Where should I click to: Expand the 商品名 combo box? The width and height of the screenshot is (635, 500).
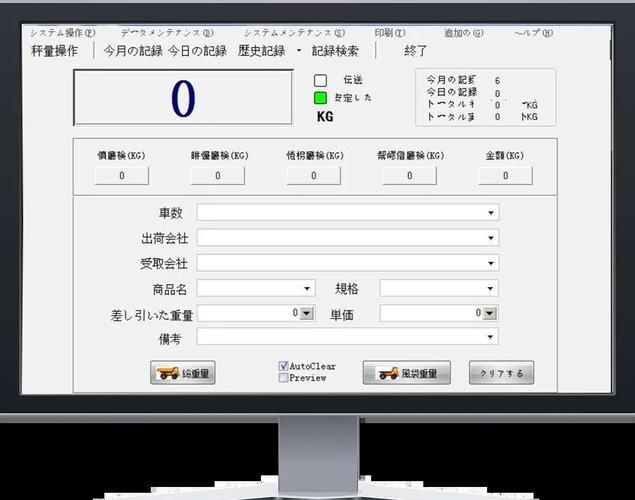click(307, 289)
